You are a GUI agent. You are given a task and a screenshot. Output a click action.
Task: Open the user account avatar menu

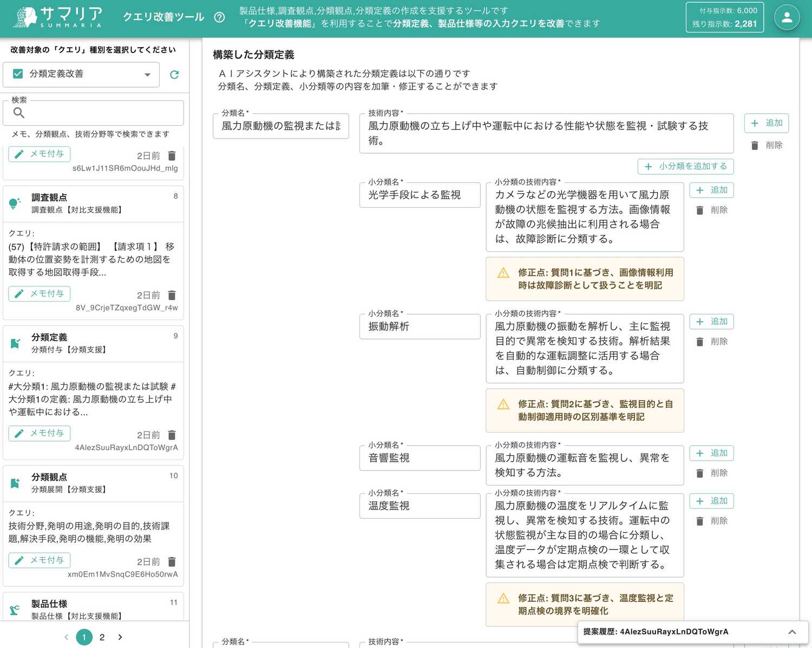click(787, 17)
